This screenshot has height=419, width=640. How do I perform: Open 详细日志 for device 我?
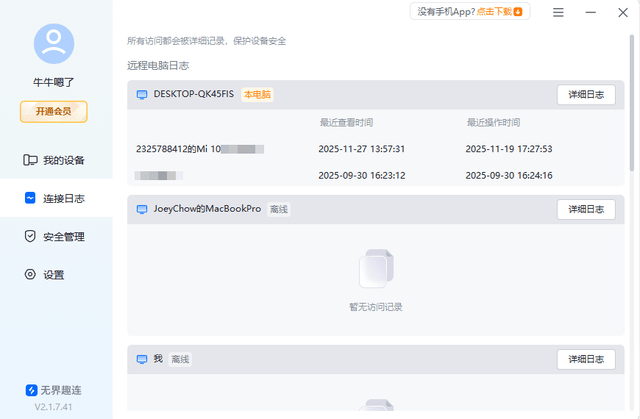(x=585, y=360)
